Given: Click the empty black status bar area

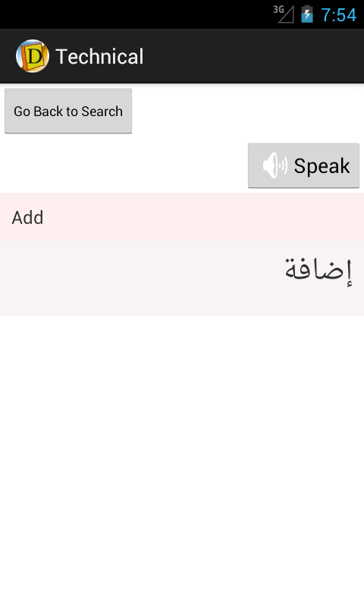Looking at the screenshot, I should pos(136,14).
